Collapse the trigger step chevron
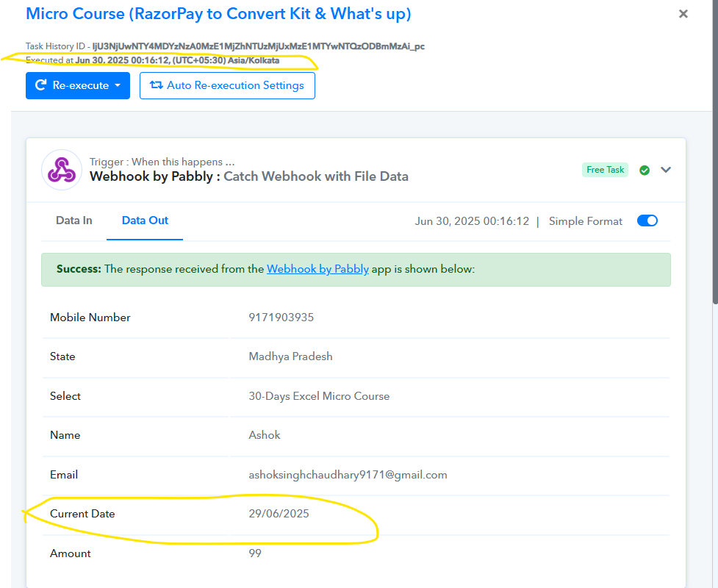This screenshot has width=718, height=588. coord(666,170)
